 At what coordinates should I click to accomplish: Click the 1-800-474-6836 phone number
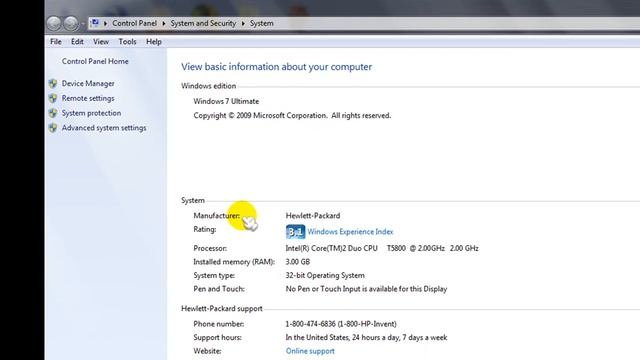[x=341, y=324]
